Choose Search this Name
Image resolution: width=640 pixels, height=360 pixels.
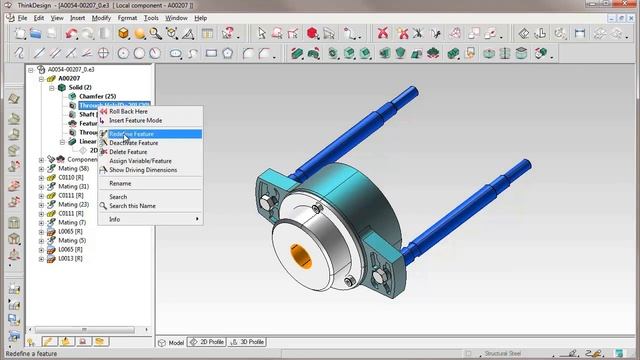(x=150, y=206)
